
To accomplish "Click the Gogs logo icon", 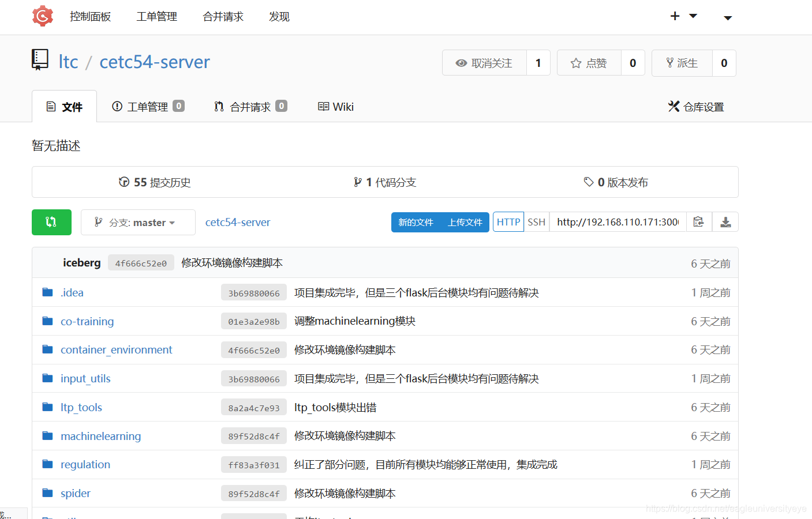I will click(43, 16).
